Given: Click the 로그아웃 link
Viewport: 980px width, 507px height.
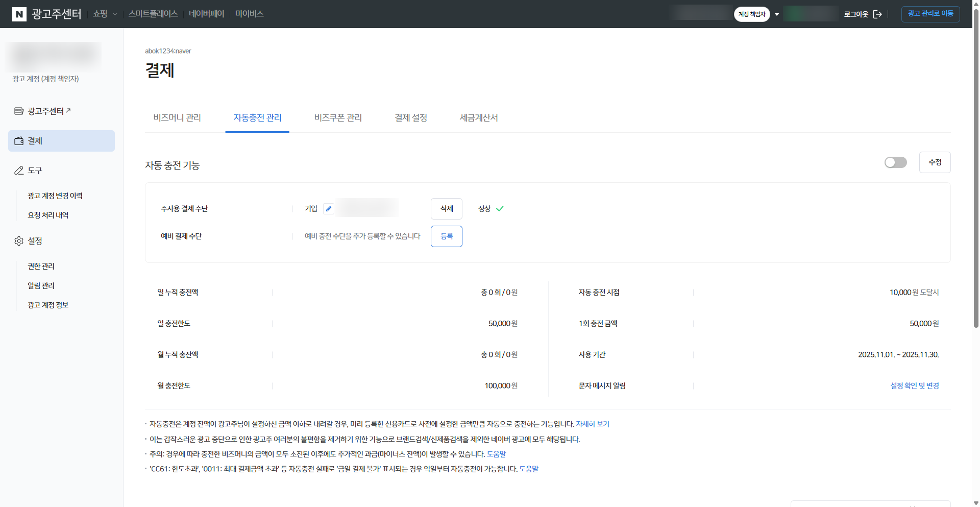Looking at the screenshot, I should (856, 14).
